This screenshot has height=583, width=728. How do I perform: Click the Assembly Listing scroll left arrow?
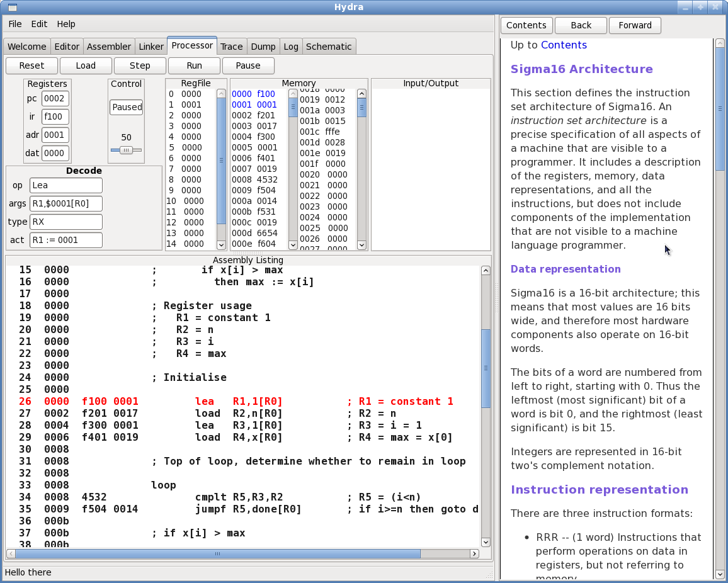11,553
